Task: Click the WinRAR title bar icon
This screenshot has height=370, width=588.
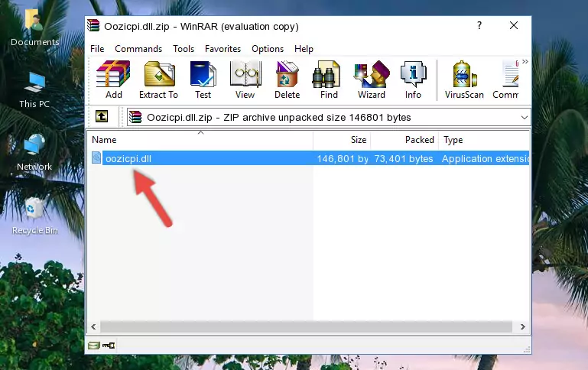Action: point(93,26)
